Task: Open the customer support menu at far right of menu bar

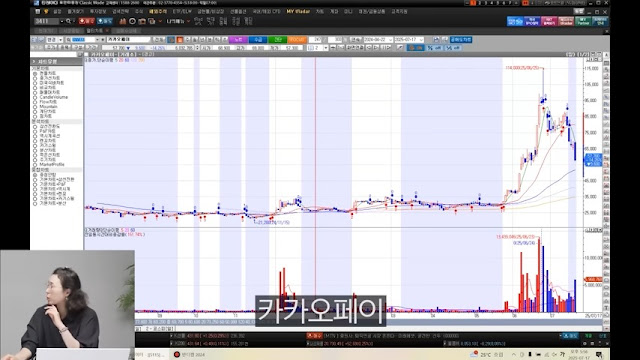Action: point(399,11)
